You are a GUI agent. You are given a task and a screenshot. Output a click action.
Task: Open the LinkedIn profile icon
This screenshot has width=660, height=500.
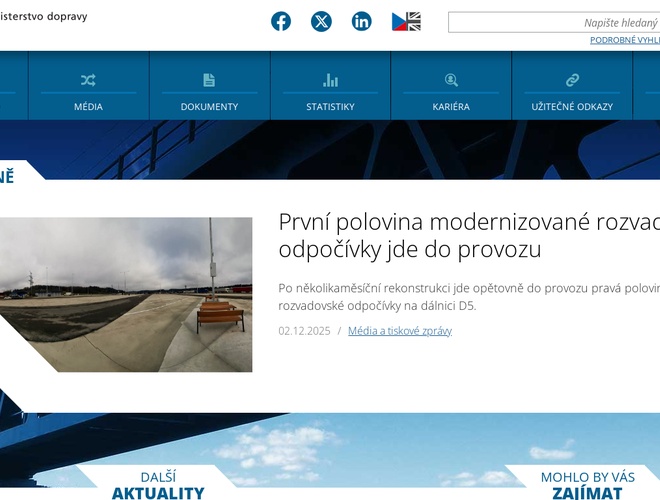coord(361,21)
